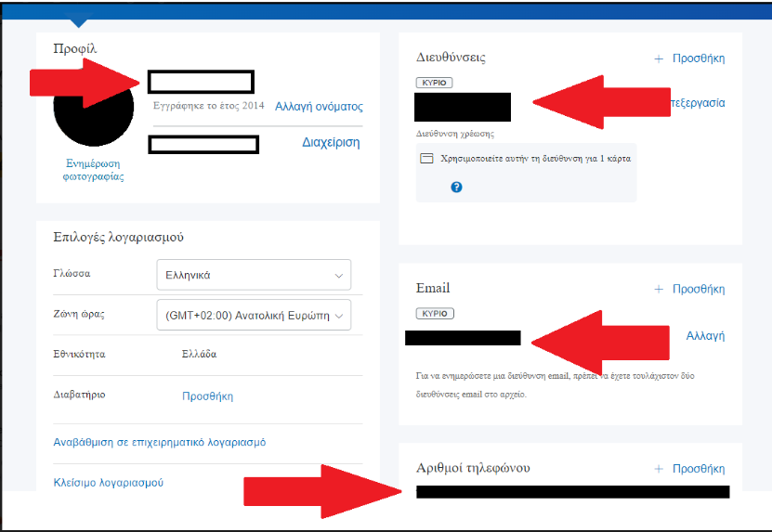The image size is (772, 532).
Task: Click the ΚΥΡΙΟ badge under Διευθύνσεις
Action: 434,83
